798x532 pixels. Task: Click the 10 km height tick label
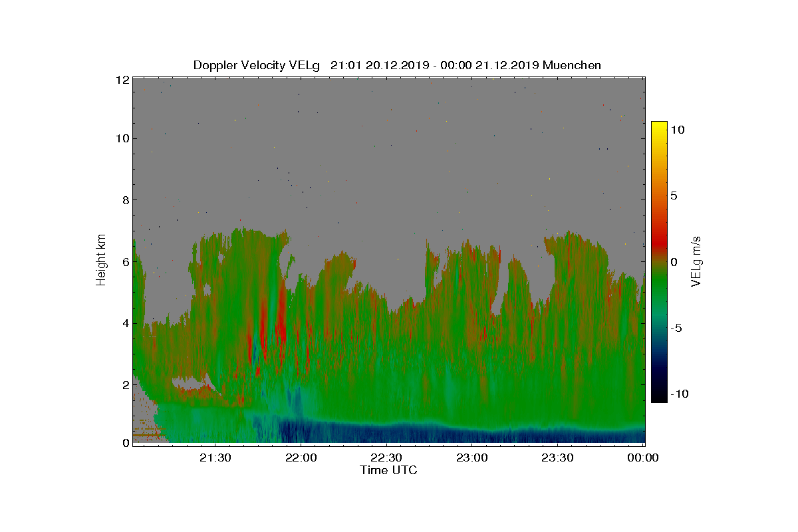(x=122, y=138)
